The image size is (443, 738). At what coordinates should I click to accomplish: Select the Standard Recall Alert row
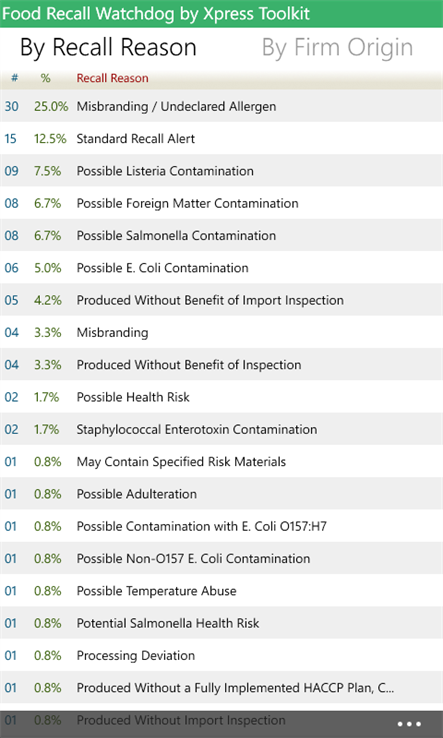coord(221,139)
